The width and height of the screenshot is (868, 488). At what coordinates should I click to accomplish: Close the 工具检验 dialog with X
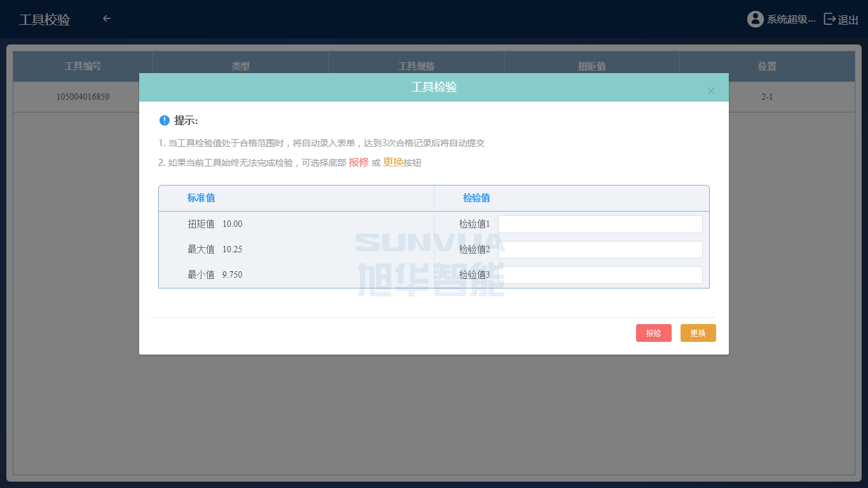[x=710, y=91]
